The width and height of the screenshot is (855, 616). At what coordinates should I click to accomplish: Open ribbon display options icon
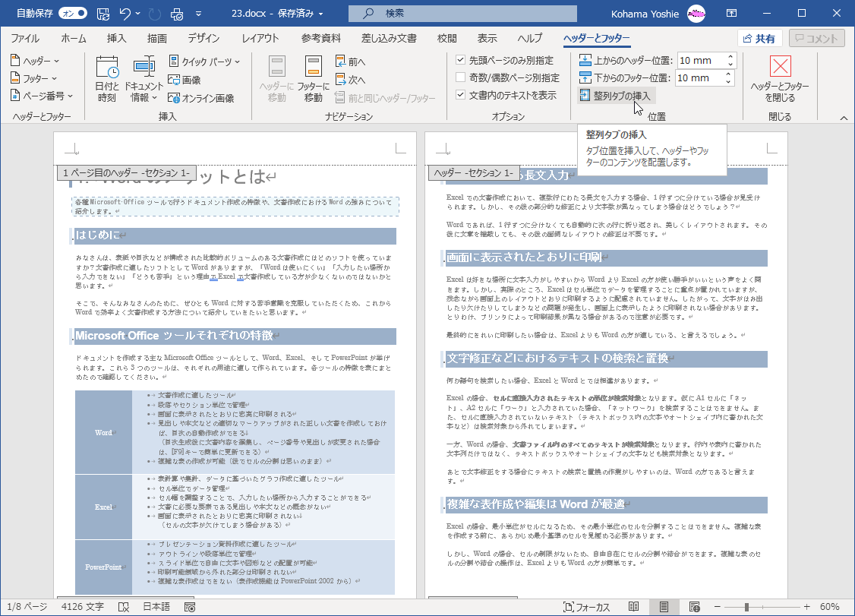coord(732,14)
